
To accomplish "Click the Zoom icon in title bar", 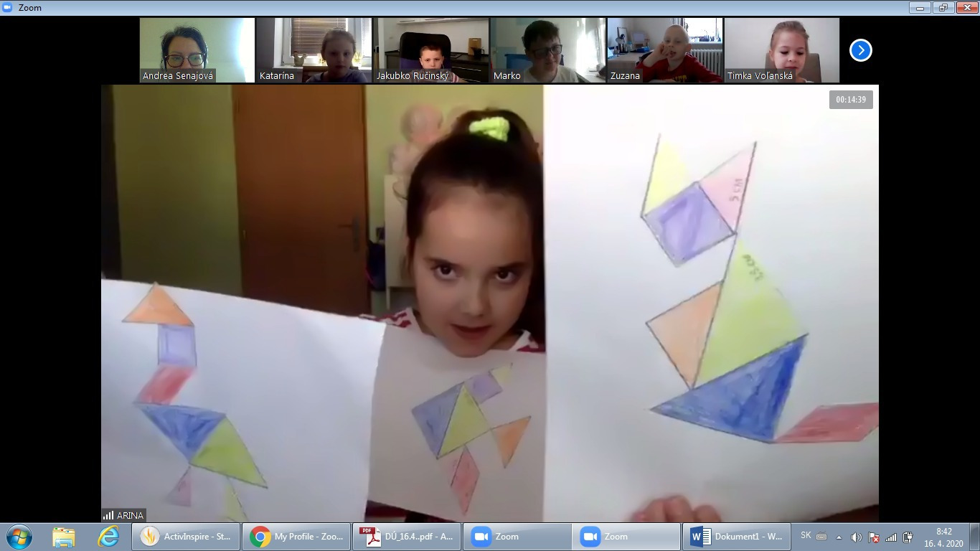I will click(x=7, y=7).
